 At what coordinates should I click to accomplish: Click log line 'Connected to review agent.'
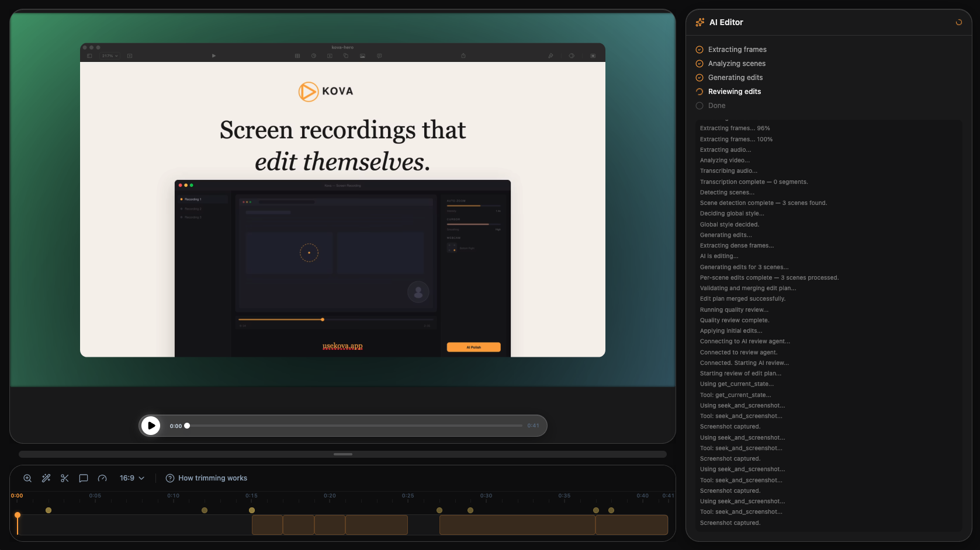click(x=739, y=353)
